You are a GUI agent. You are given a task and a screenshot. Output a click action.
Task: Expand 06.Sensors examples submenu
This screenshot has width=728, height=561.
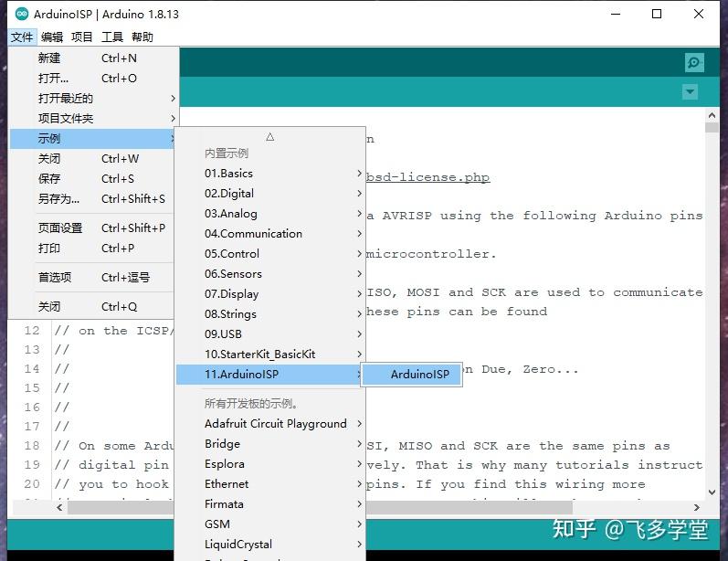[270, 273]
